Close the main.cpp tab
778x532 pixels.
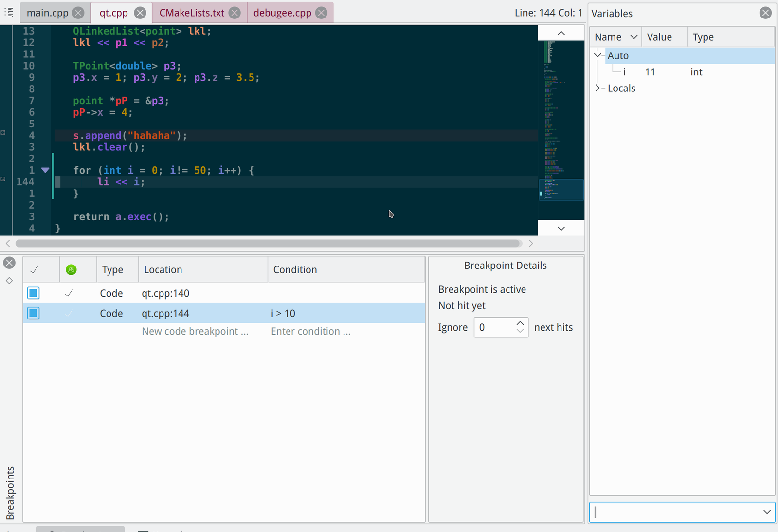coord(78,13)
